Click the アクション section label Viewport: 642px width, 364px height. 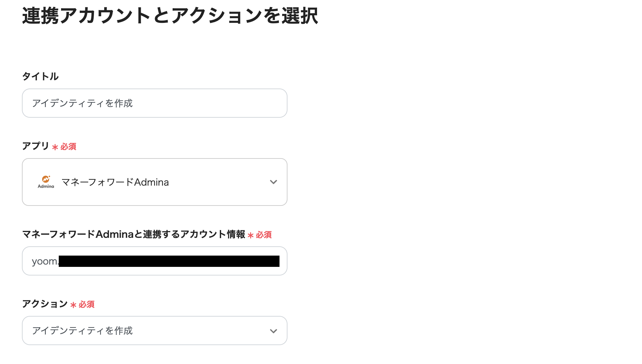[44, 304]
